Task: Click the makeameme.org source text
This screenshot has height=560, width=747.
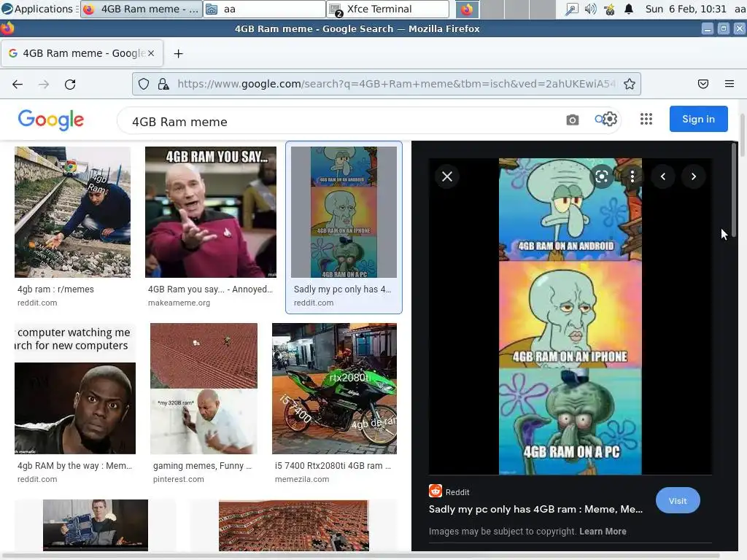Action: [179, 303]
